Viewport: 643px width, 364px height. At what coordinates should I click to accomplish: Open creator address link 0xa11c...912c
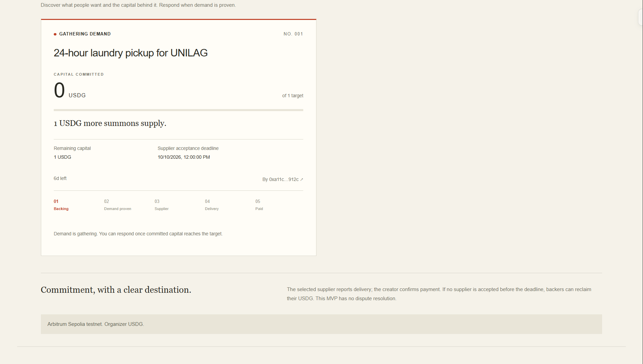pyautogui.click(x=283, y=179)
